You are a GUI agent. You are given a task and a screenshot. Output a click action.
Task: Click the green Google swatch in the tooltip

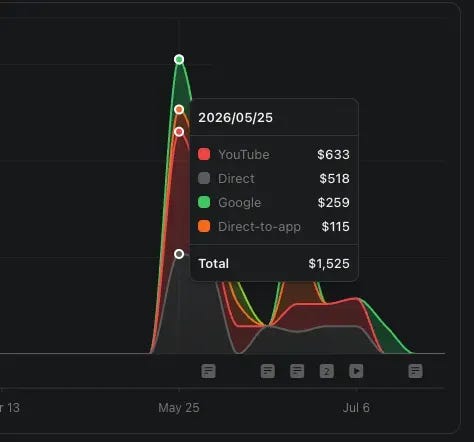tap(204, 202)
